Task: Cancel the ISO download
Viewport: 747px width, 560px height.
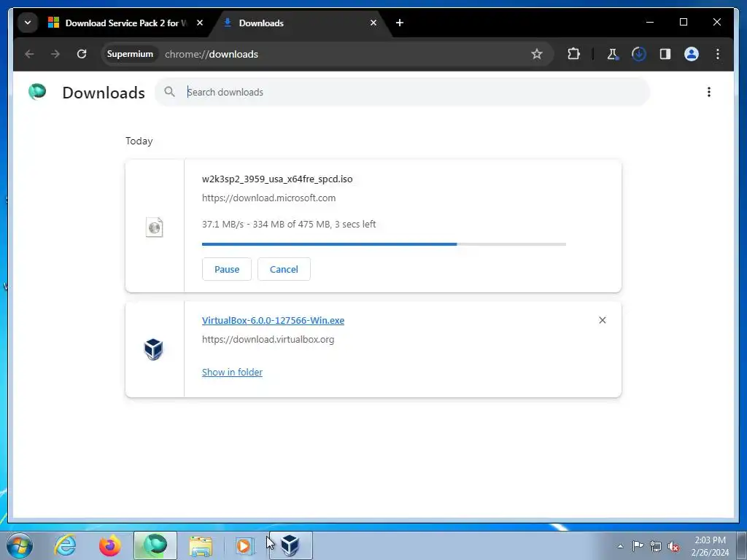Action: [284, 269]
